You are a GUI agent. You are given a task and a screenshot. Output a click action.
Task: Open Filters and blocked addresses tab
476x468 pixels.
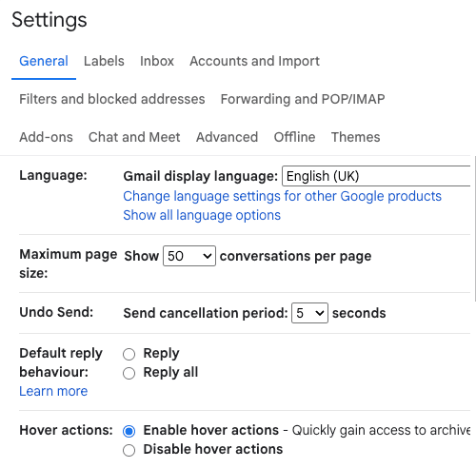click(x=112, y=99)
